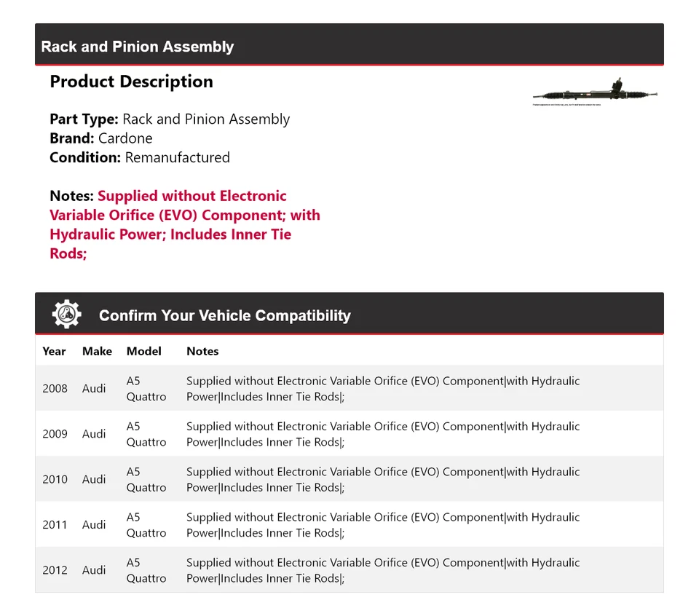This screenshot has height=616, width=699.
Task: Select the 2012 year cell
Action: pos(55,570)
